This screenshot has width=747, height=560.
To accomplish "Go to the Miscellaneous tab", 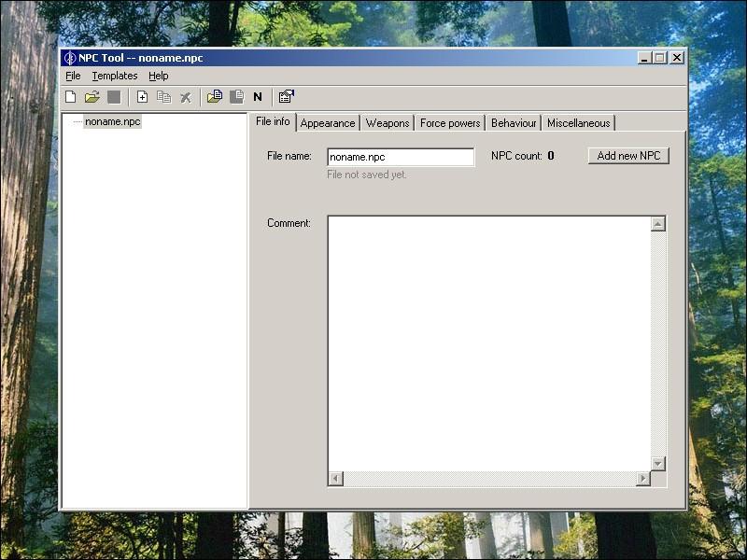I will (578, 123).
